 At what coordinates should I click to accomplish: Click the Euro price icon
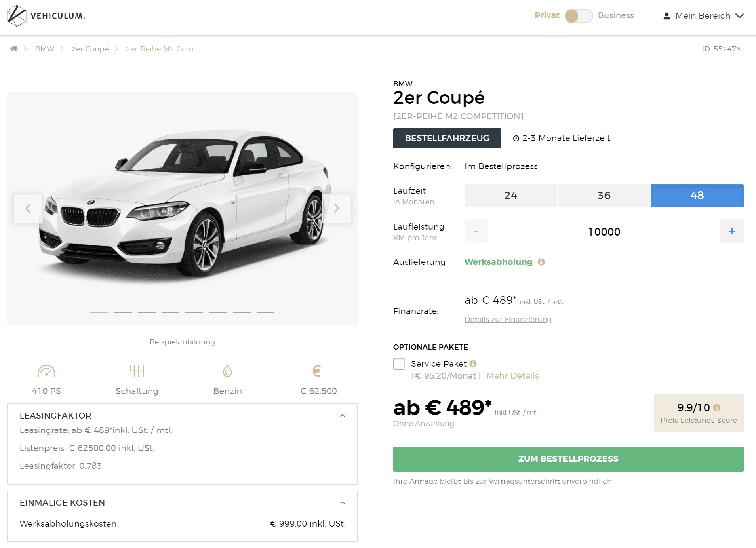coord(317,371)
